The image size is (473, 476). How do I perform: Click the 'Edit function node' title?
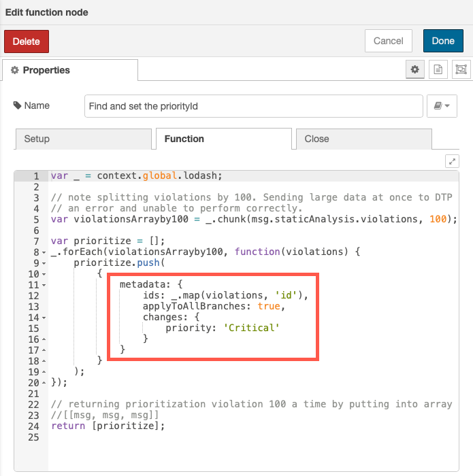[x=47, y=12]
